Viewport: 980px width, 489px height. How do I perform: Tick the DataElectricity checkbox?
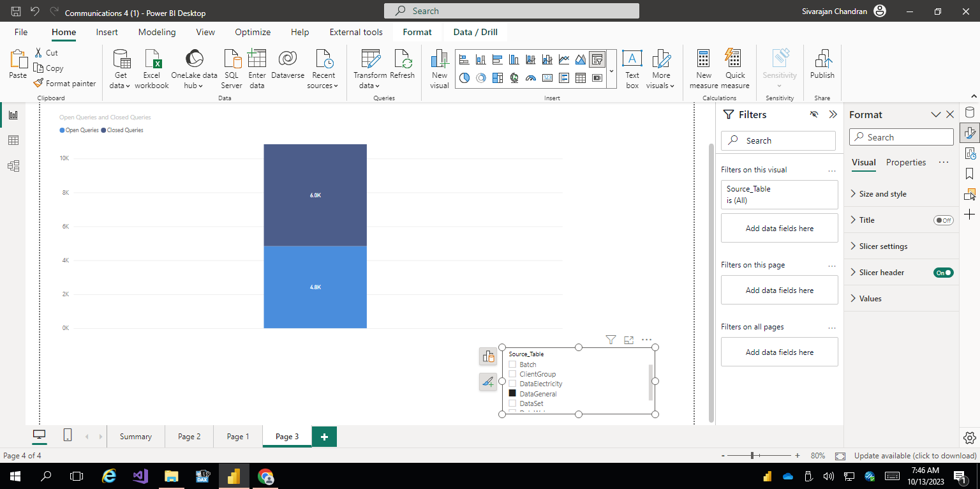pyautogui.click(x=512, y=384)
